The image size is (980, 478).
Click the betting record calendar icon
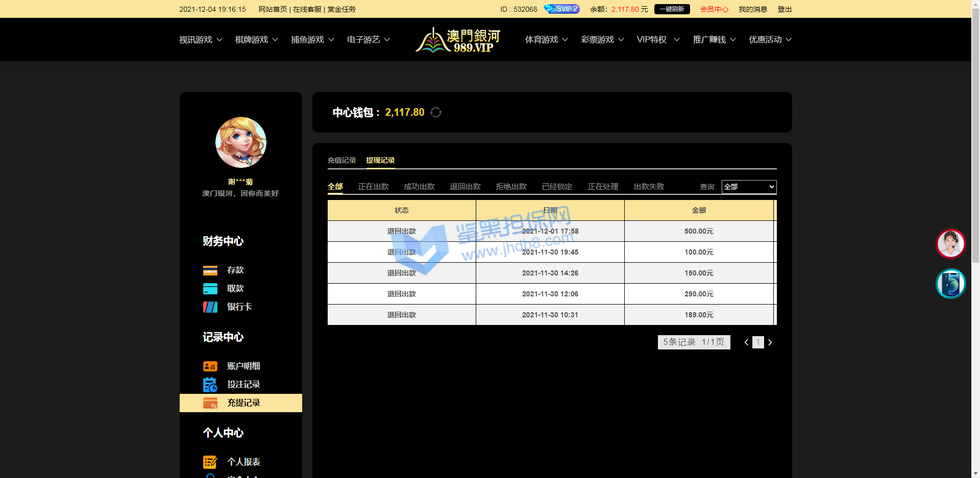coord(210,385)
